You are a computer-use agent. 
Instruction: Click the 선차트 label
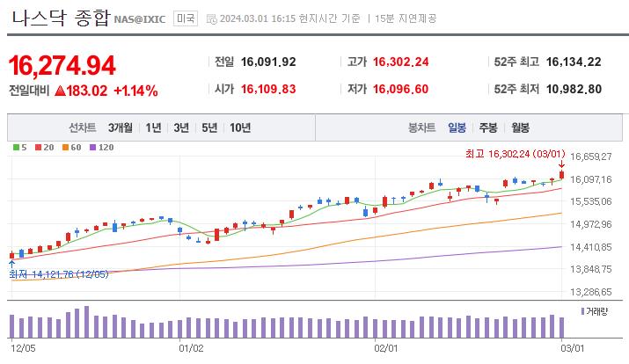pyautogui.click(x=82, y=127)
